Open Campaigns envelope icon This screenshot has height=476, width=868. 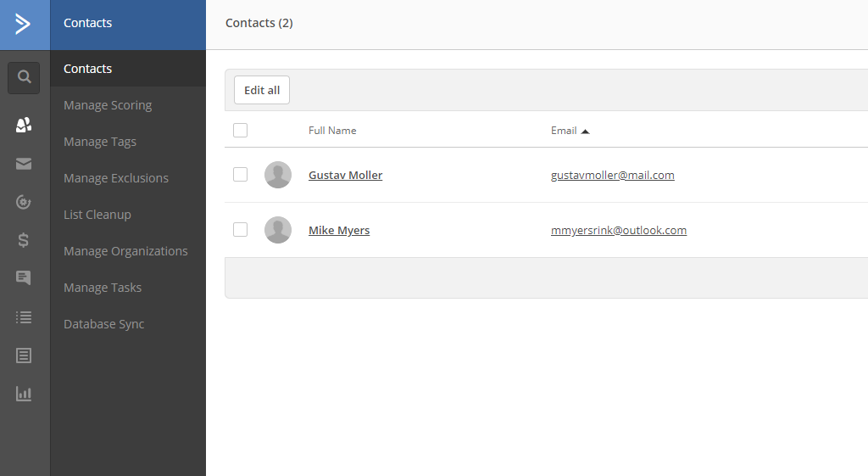(24, 164)
